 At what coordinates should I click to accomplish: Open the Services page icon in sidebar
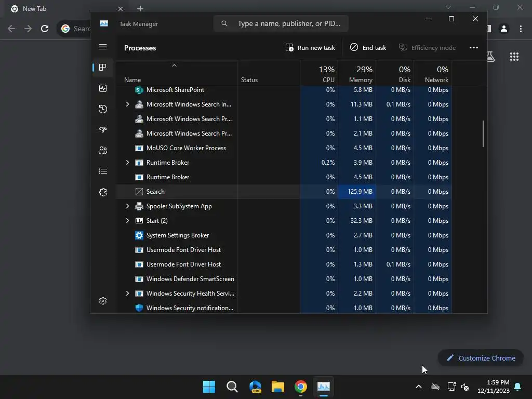[x=103, y=192]
